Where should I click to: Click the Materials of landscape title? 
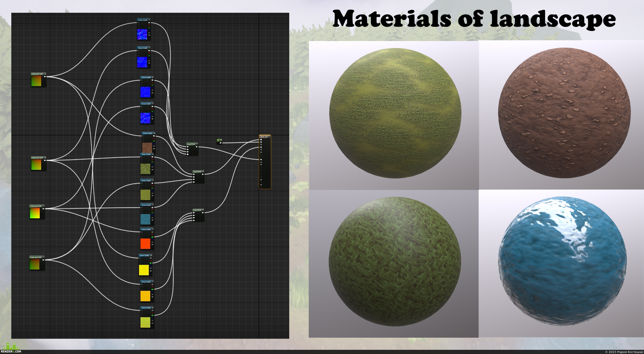474,19
